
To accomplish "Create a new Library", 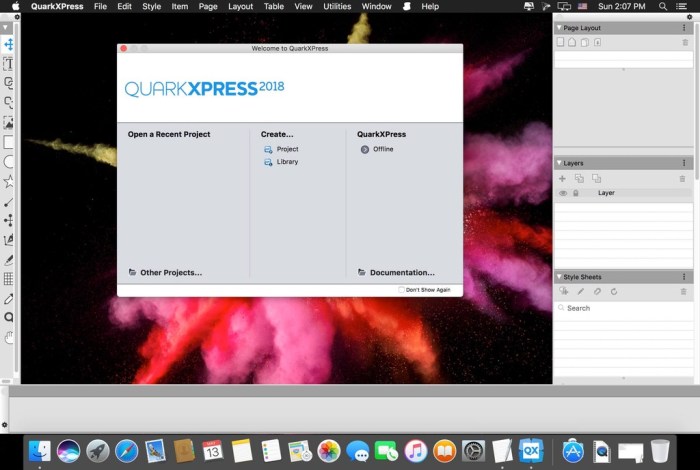I will pyautogui.click(x=281, y=162).
